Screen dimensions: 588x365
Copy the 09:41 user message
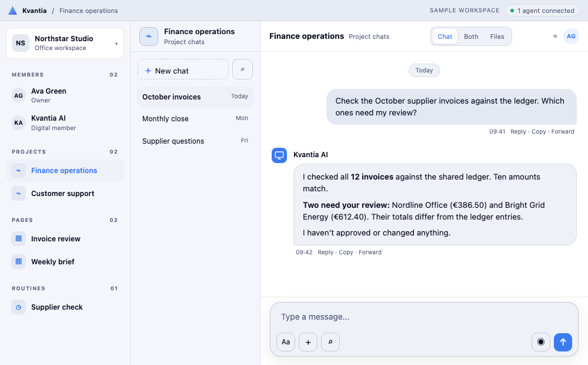[539, 132]
